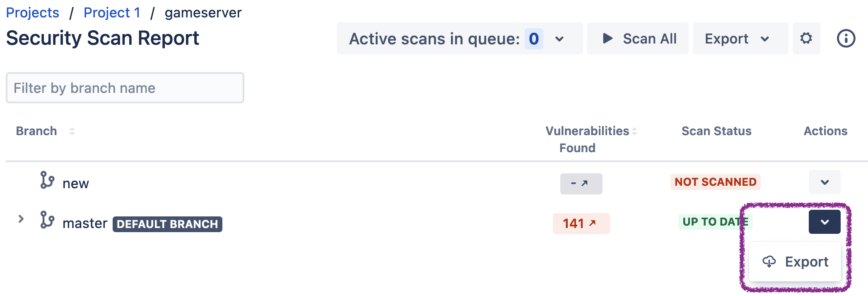Select Export from master actions menu
The width and height of the screenshot is (868, 296).
[x=795, y=262]
